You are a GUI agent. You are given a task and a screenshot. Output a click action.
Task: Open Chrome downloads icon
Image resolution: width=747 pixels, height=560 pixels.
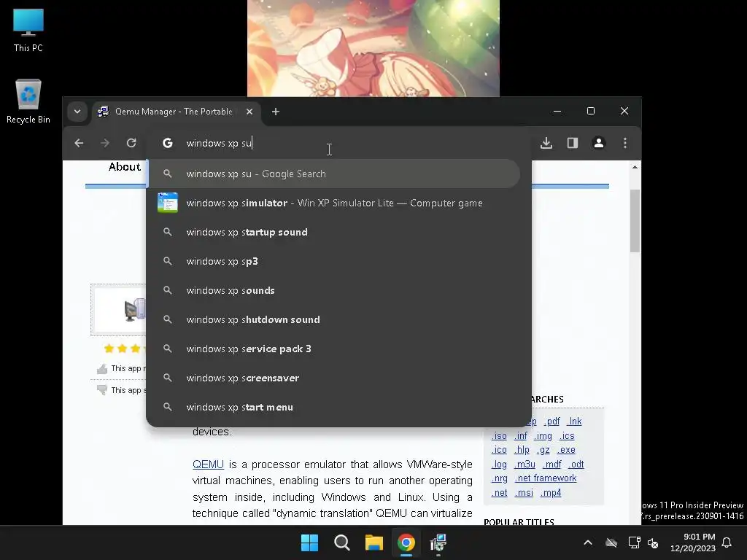546,143
